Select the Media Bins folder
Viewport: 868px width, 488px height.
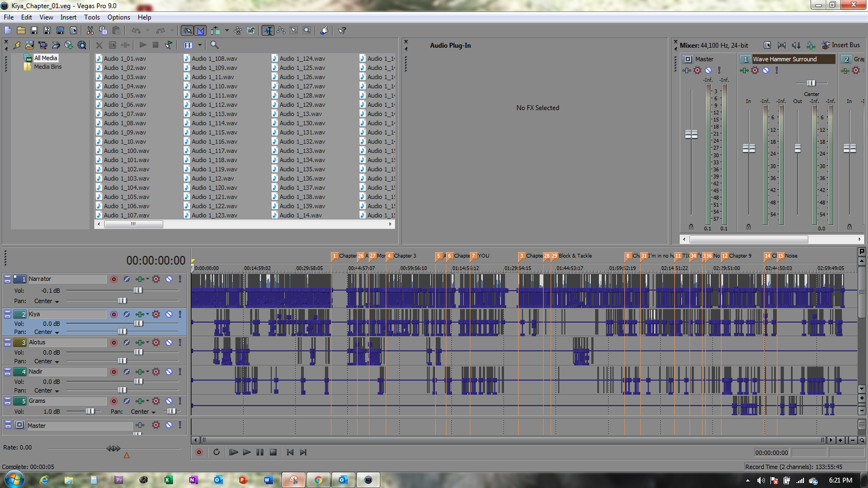(x=47, y=67)
